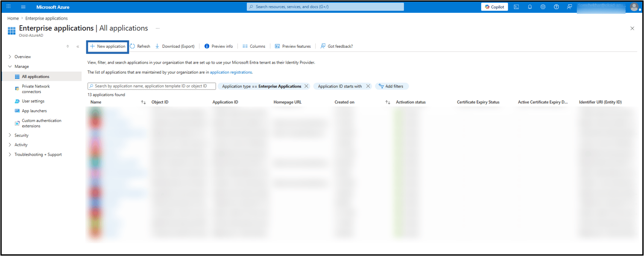Open the top bar feedback icon
Viewport: 644px width, 256px height.
[569, 7]
